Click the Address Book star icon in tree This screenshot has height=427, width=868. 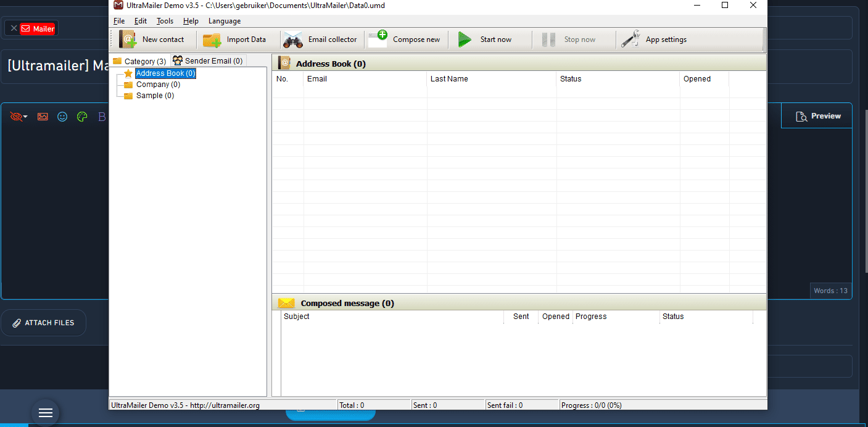click(128, 73)
